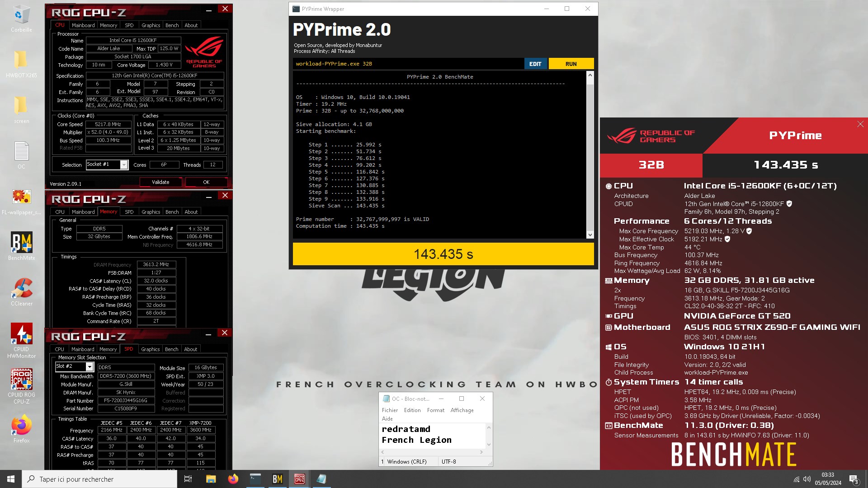The image size is (868, 488).
Task: Click the PYPrime console scroll-up arrow
Action: 590,75
